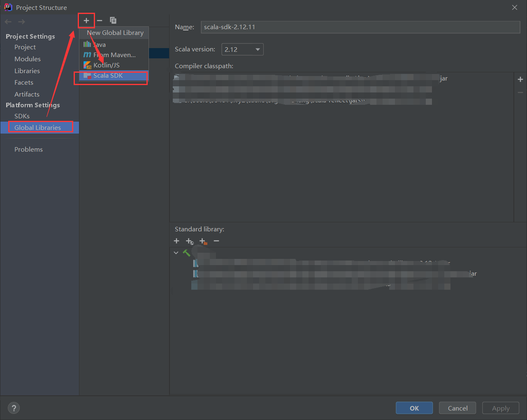Close the Project Structure dialog
This screenshot has height=420, width=527.
(x=515, y=7)
